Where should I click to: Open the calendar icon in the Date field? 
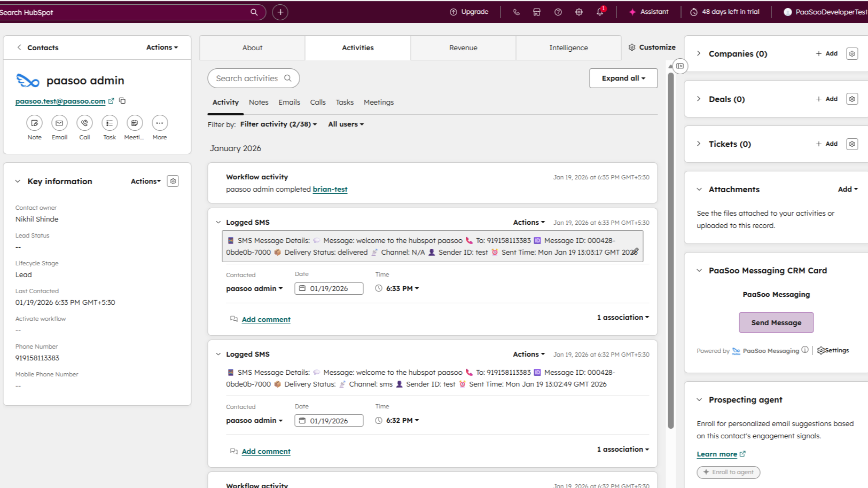pyautogui.click(x=302, y=288)
